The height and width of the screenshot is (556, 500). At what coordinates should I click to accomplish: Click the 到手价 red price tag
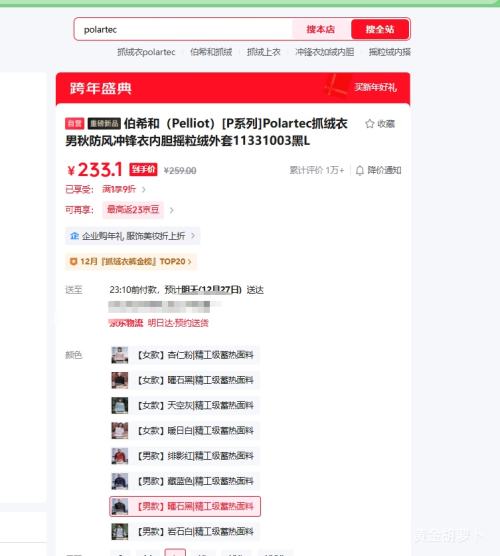click(143, 169)
